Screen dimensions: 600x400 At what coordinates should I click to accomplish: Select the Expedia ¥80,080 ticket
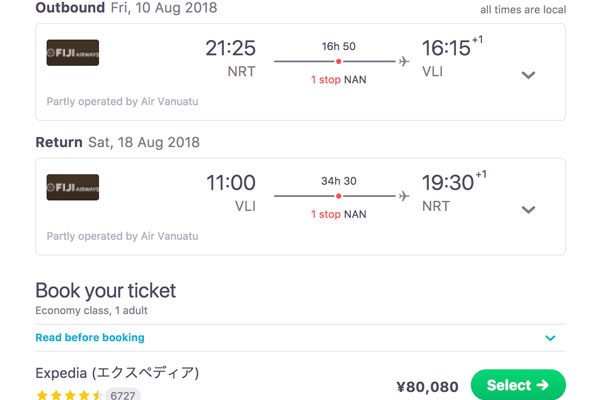pyautogui.click(x=518, y=385)
